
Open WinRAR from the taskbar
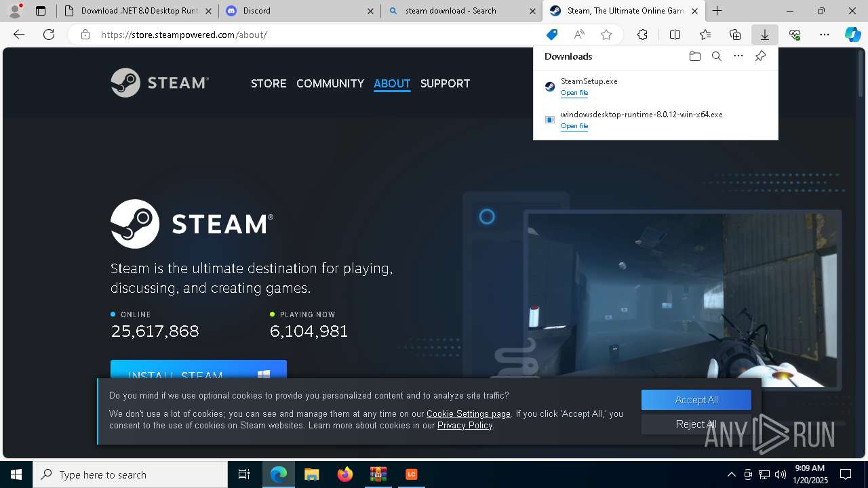tap(378, 474)
